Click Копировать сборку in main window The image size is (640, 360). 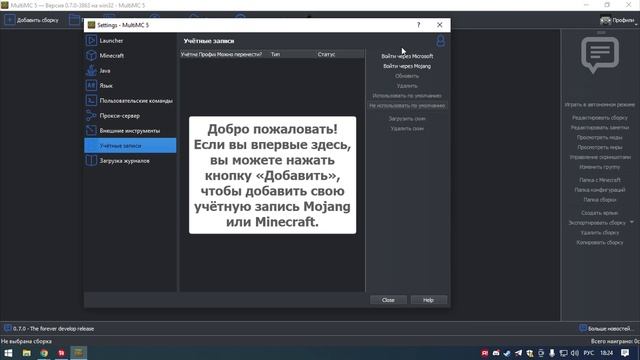tap(600, 242)
